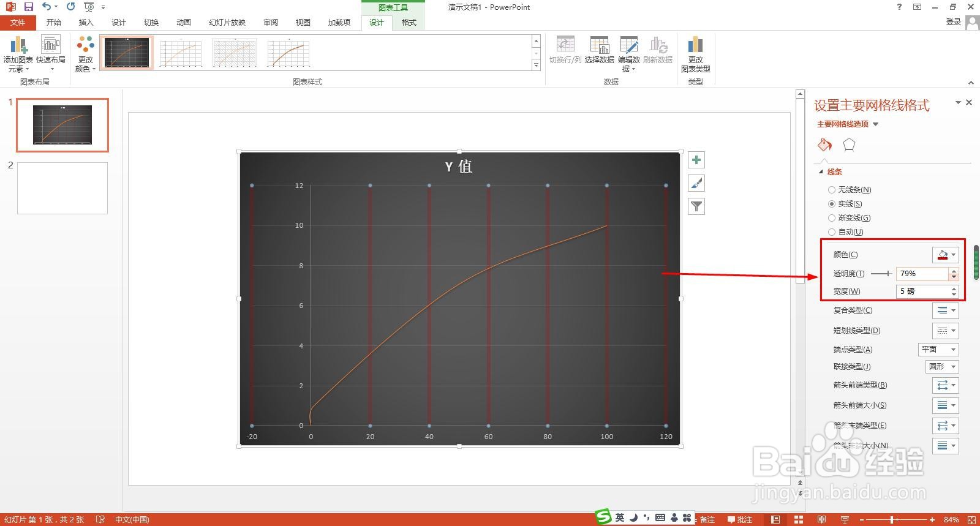Open PowerPoint Help question mark
The width and height of the screenshot is (980, 526).
pos(899,7)
